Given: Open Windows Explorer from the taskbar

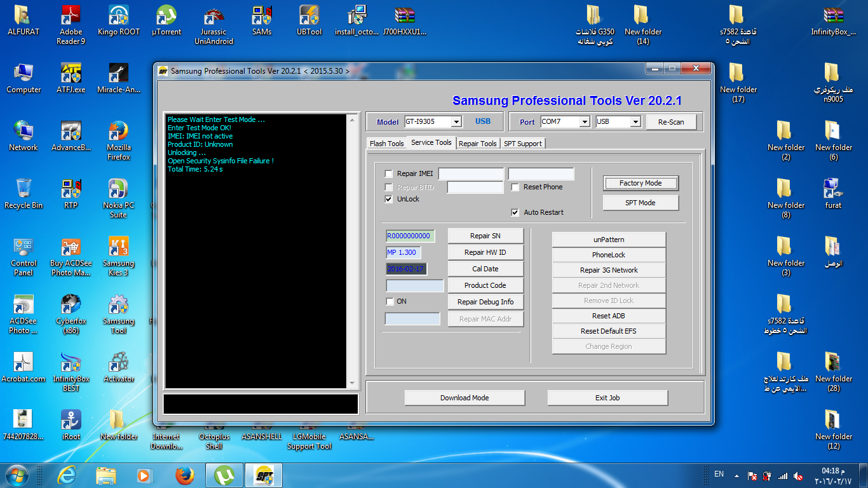Looking at the screenshot, I should pos(105,475).
